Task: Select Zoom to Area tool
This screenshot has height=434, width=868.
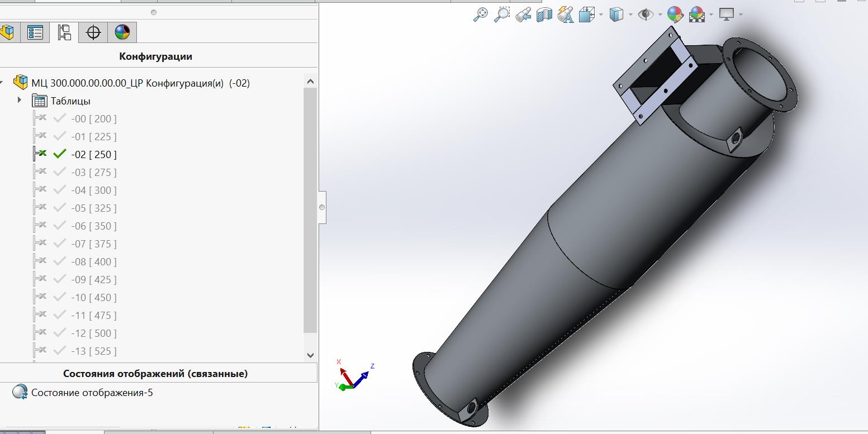Action: coord(502,15)
